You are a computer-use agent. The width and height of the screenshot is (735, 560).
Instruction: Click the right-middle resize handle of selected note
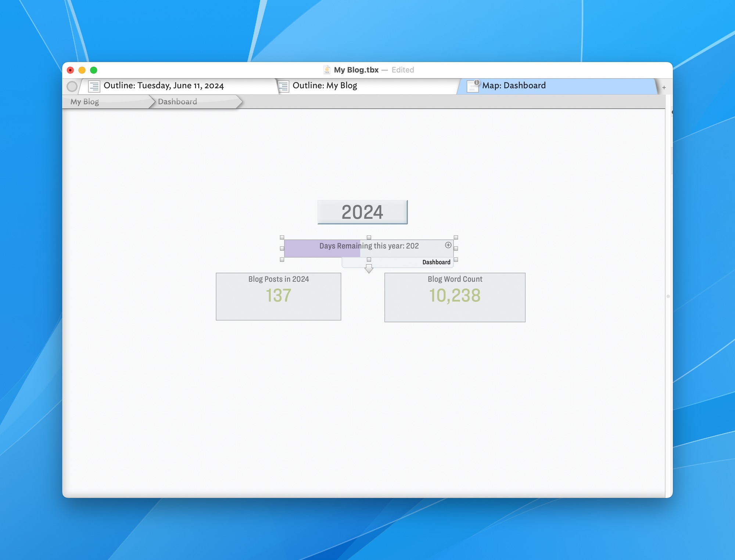tap(456, 249)
